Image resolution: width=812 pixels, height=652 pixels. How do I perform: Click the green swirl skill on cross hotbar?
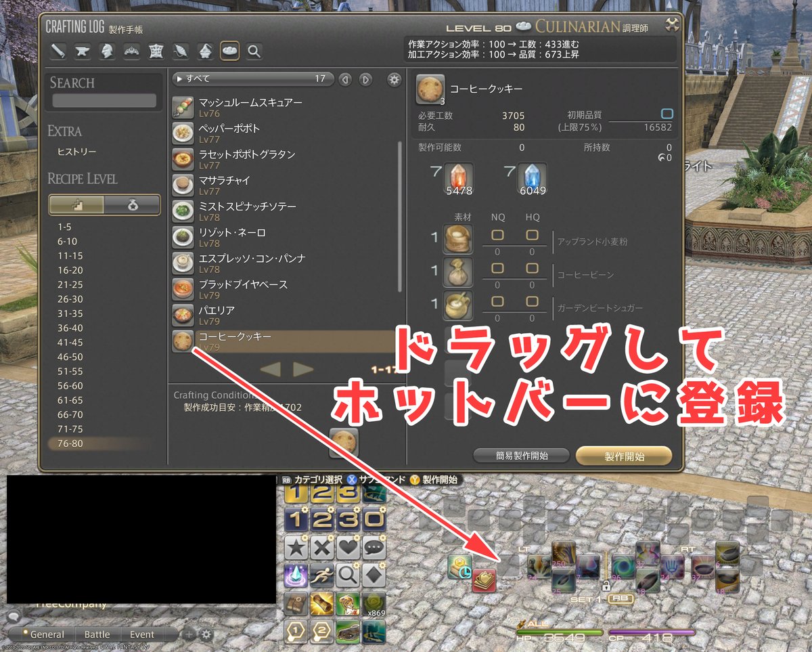tap(623, 566)
